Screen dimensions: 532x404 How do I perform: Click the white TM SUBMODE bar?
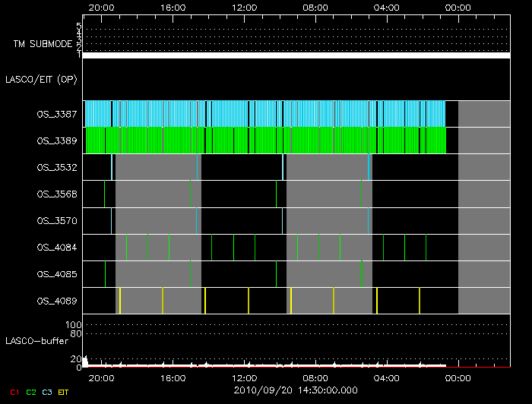(x=296, y=55)
